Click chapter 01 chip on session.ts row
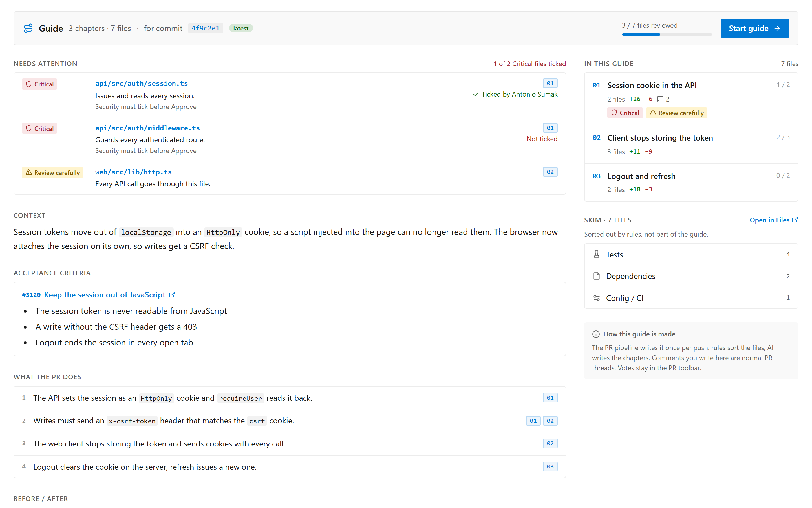The width and height of the screenshot is (812, 508). pyautogui.click(x=550, y=83)
